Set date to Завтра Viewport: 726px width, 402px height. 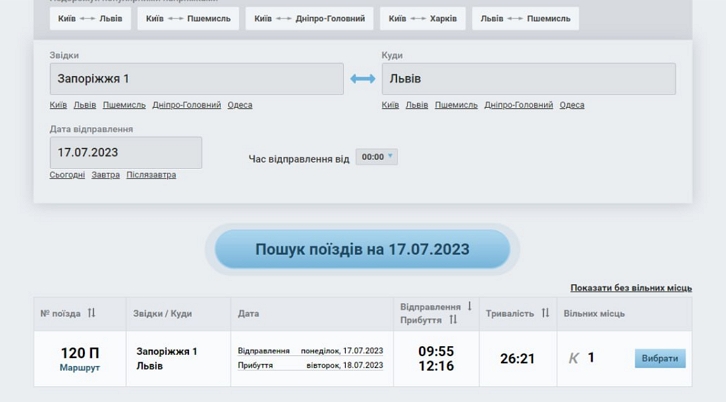pos(106,175)
